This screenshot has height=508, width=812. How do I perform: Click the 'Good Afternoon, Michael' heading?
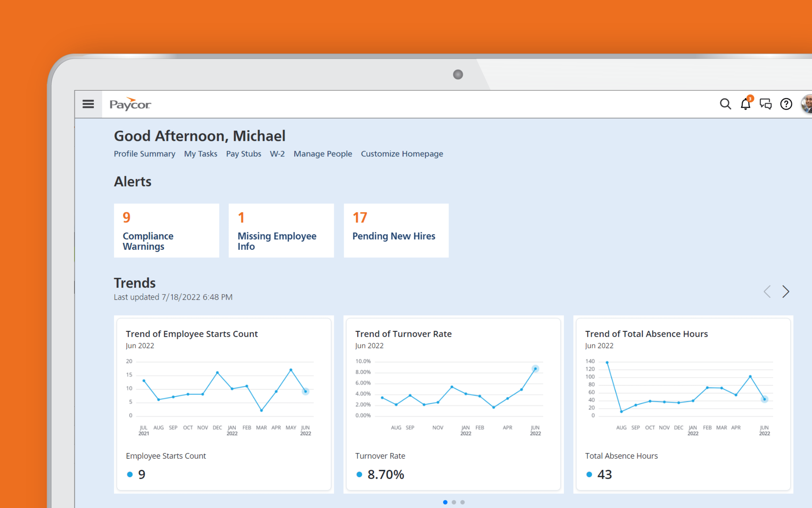(x=200, y=136)
